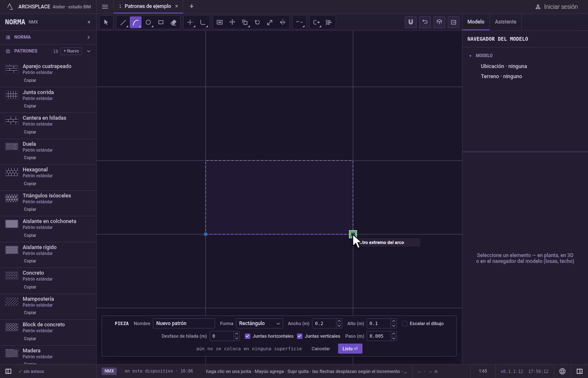Screen dimensions: 588x378
Task: Expand the NORMA section chevron
Action: [89, 37]
